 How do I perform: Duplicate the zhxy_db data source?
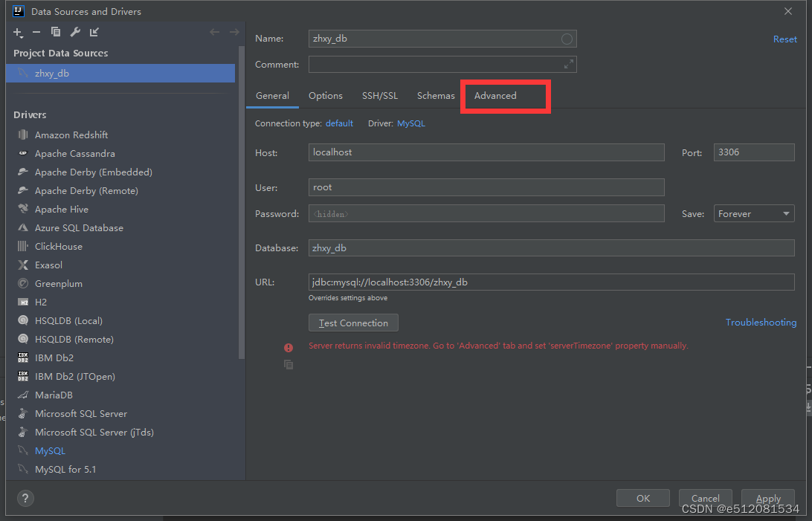[x=54, y=32]
